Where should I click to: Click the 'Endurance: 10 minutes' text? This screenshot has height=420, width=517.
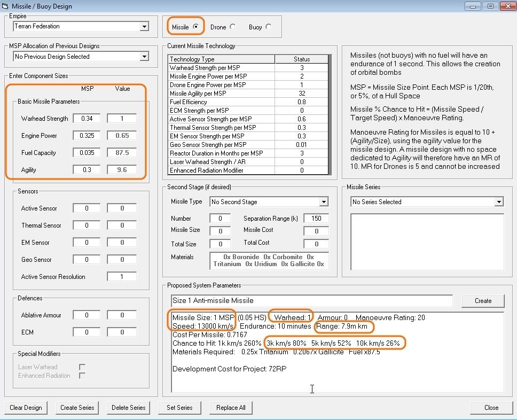pyautogui.click(x=275, y=326)
